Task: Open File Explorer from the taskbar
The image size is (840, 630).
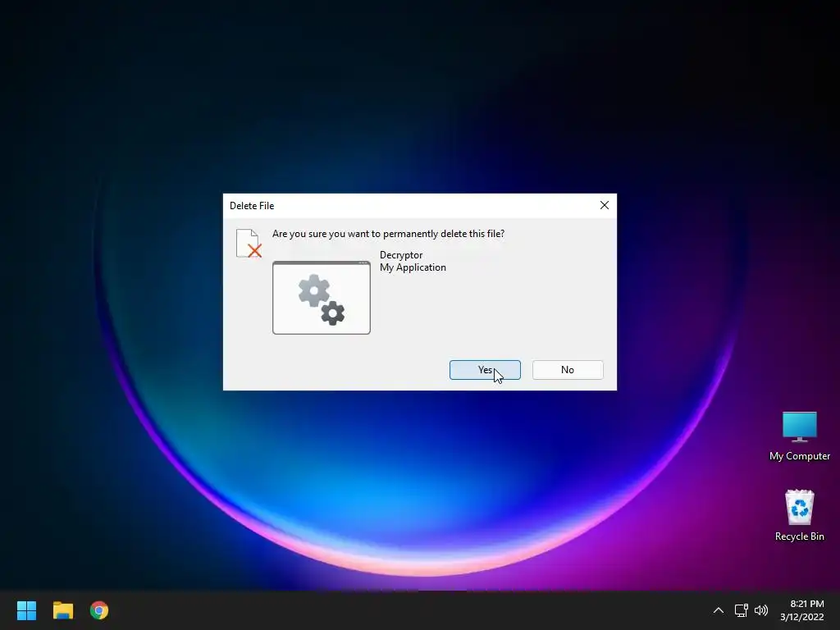Action: [62, 610]
